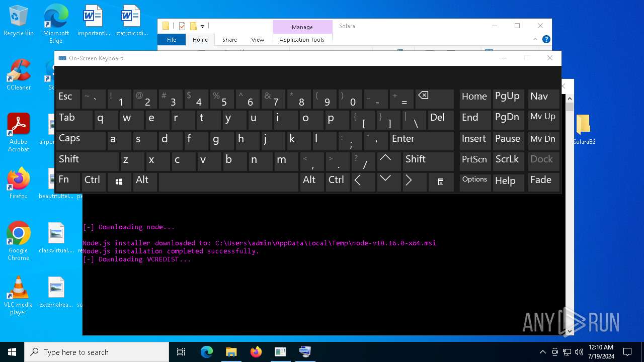
Task: Click the Options key on keyboard
Action: tap(475, 182)
